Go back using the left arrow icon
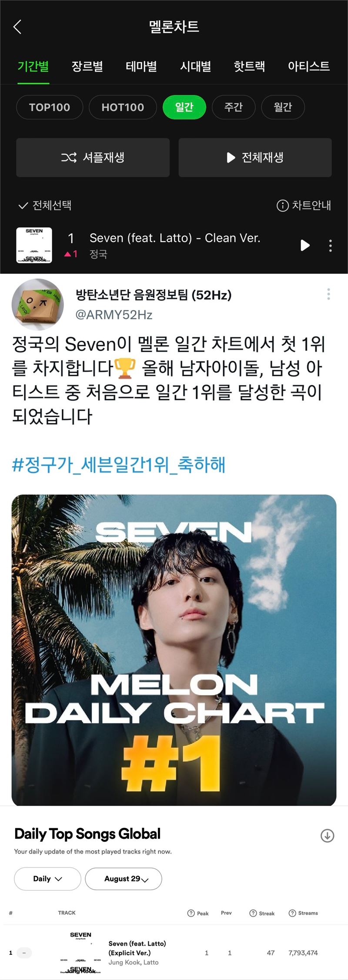Viewport: 348px width, 980px height. 17,27
